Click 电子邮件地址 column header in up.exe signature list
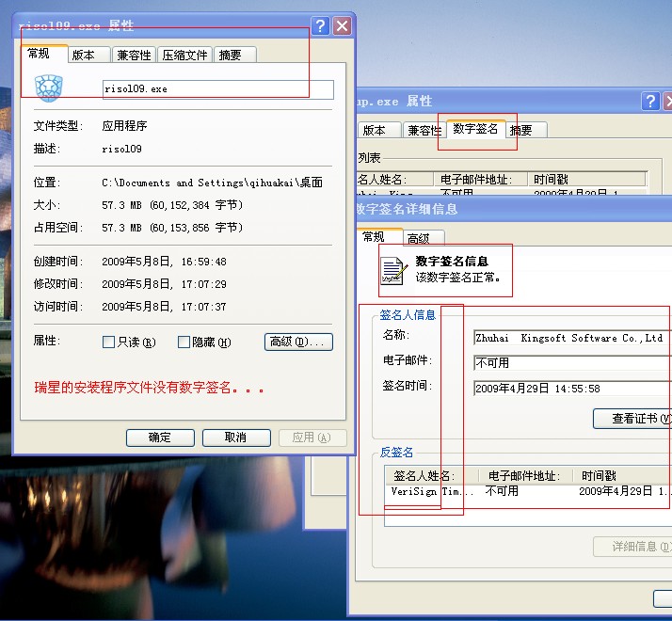Image resolution: width=672 pixels, height=621 pixels. click(x=480, y=179)
